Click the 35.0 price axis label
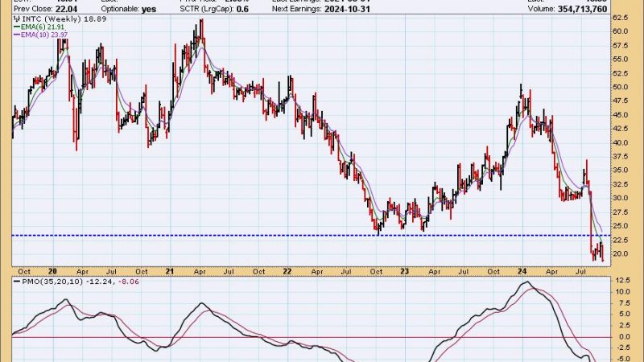The width and height of the screenshot is (644, 362). pos(620,171)
